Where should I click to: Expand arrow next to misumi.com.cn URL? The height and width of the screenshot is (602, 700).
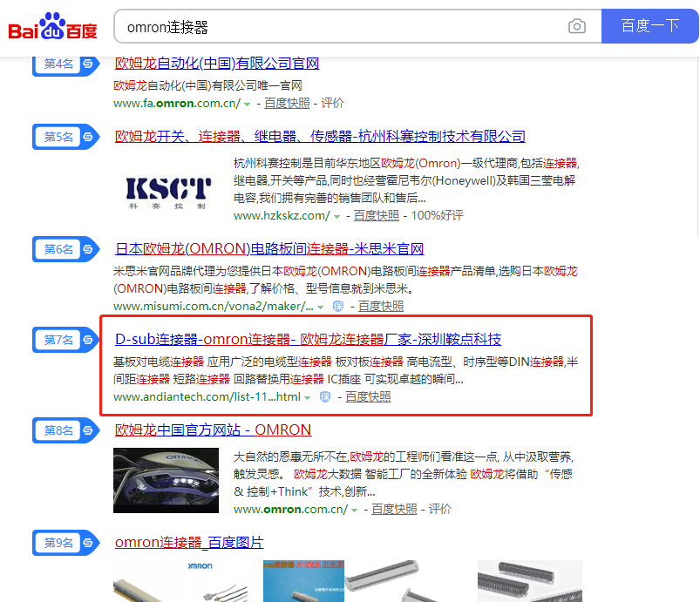pos(320,308)
